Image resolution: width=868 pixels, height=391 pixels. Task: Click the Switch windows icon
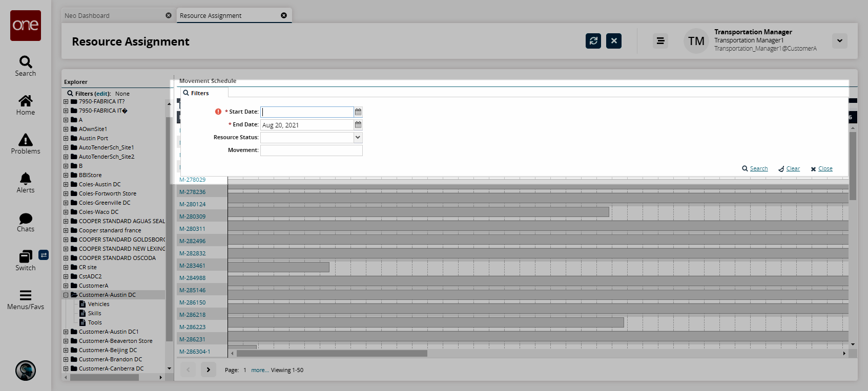pos(25,256)
